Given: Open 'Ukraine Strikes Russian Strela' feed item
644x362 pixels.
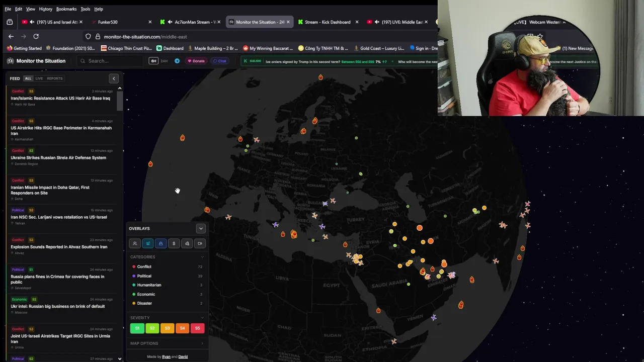Looking at the screenshot, I should coord(61,158).
